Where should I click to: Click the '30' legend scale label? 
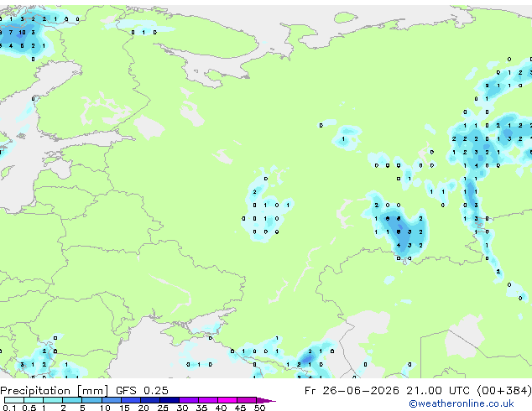coord(182,408)
